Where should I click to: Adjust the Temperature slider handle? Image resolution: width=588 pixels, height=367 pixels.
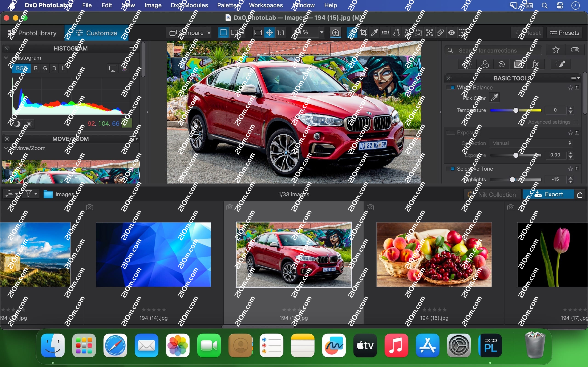tap(516, 110)
